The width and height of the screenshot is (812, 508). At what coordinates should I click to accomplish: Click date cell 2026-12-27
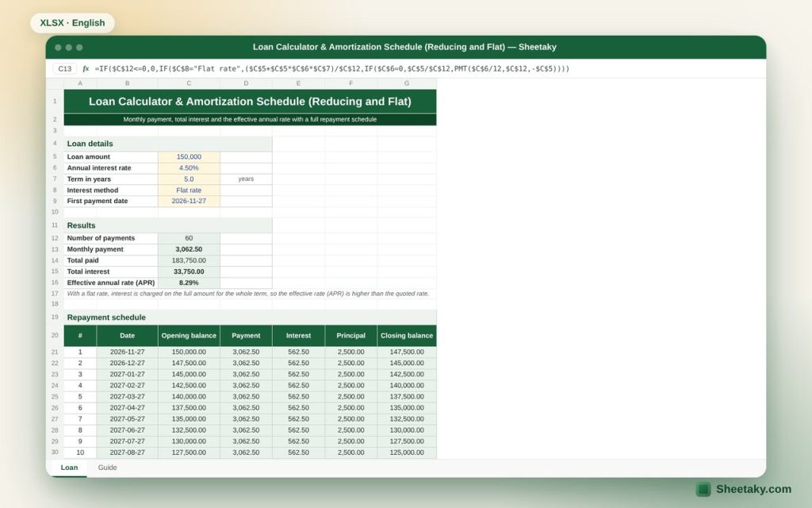coord(128,363)
